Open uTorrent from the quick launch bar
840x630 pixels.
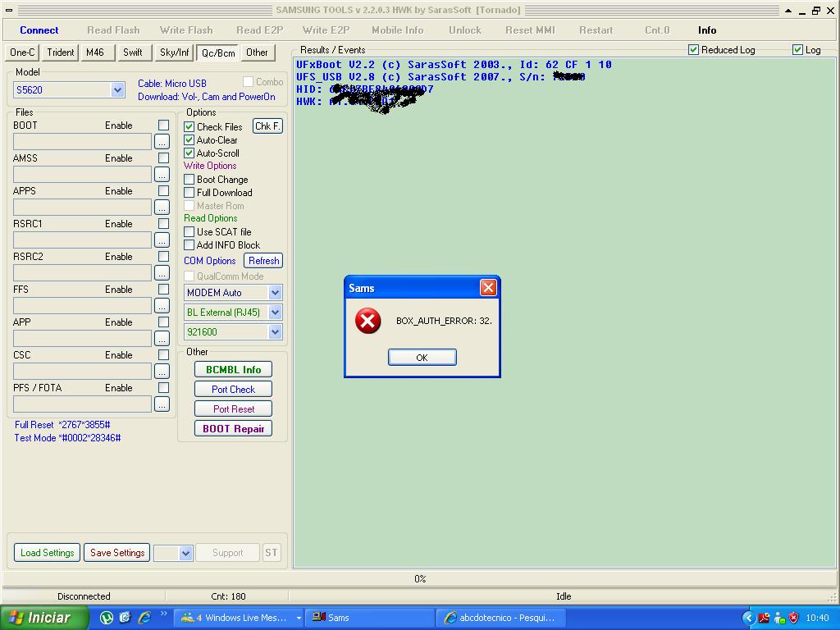pos(106,618)
